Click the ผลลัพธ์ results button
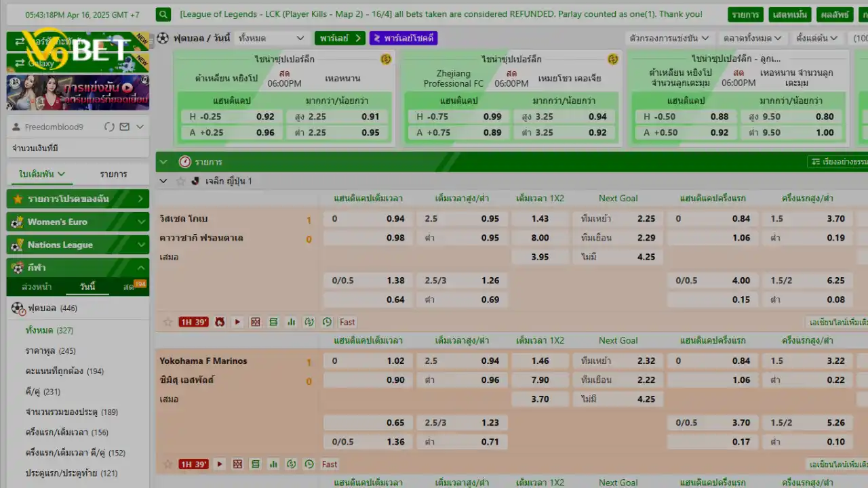The height and width of the screenshot is (488, 868). click(835, 14)
